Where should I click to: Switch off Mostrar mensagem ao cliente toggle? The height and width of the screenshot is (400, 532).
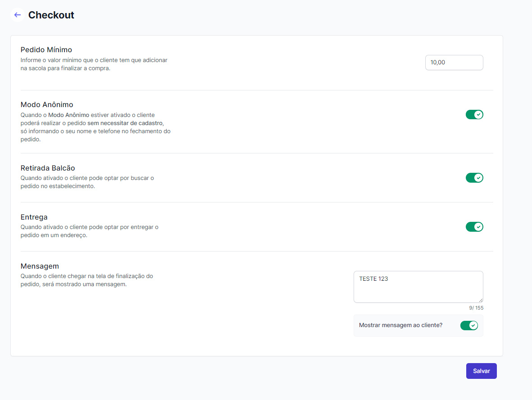(468, 325)
